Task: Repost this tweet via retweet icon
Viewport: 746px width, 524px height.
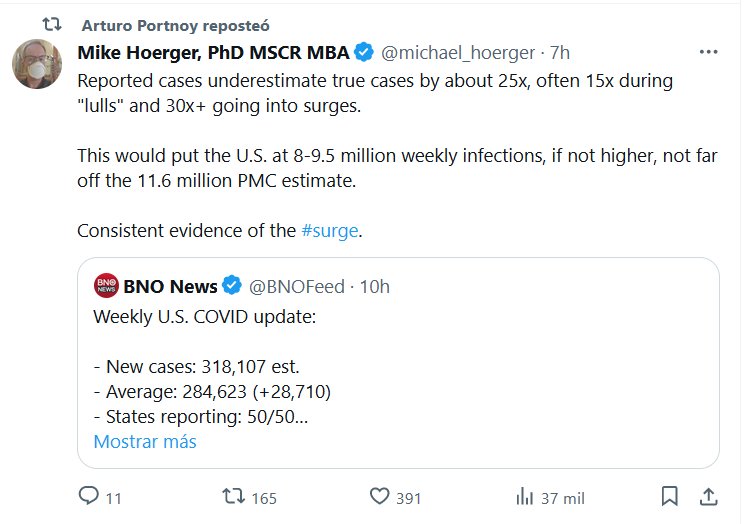Action: [x=233, y=497]
